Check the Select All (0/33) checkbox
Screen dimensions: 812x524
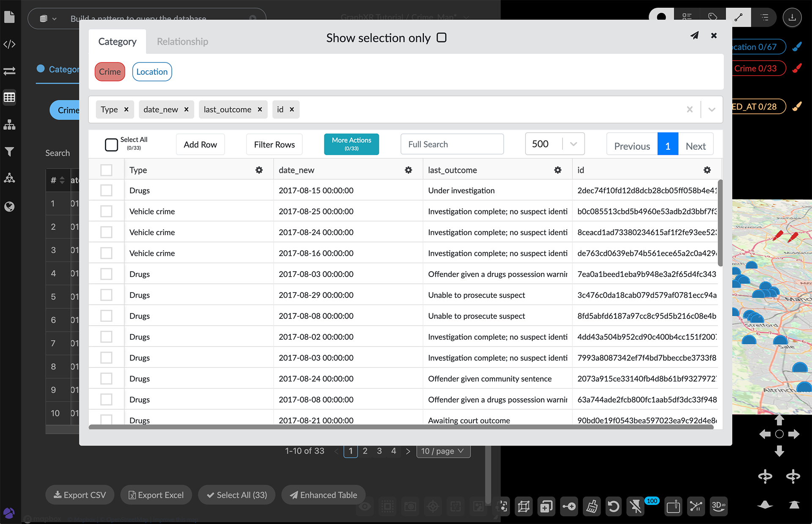click(111, 144)
